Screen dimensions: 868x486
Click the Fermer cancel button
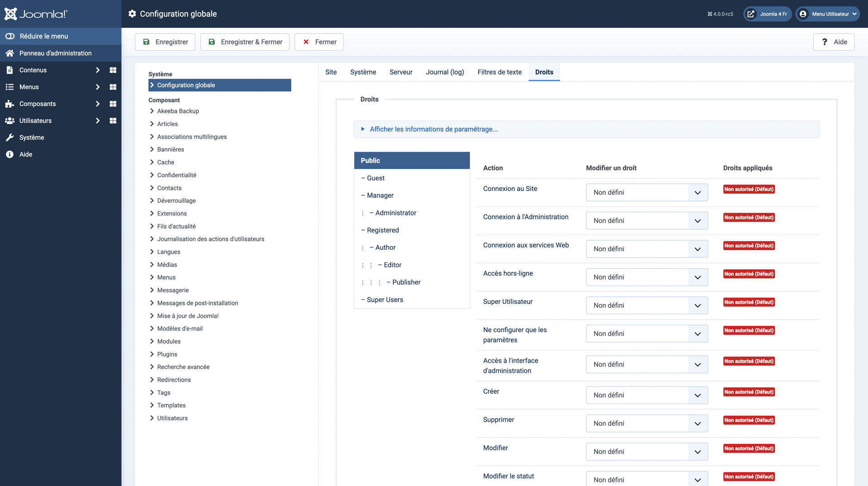pos(319,42)
